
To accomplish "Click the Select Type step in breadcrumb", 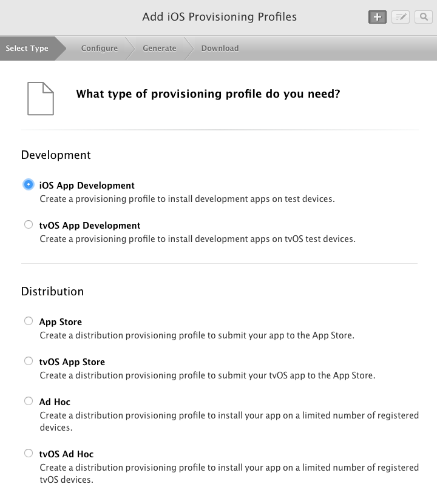I will click(27, 47).
